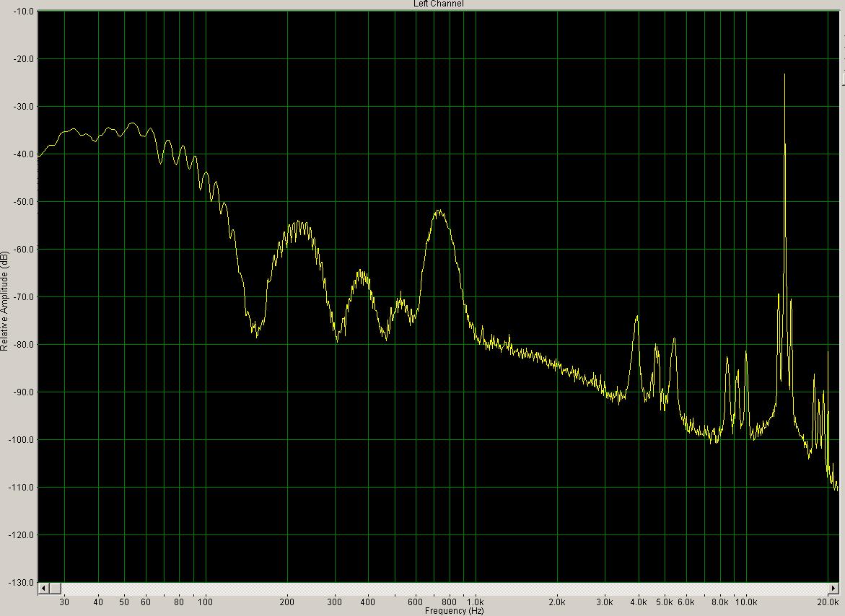This screenshot has width=845, height=616.
Task: Click the -60.0 amplitude axis value
Action: tap(22, 250)
